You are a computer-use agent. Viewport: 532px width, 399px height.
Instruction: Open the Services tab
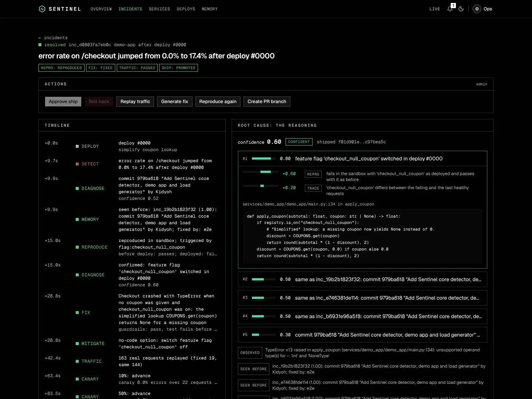pyautogui.click(x=159, y=9)
